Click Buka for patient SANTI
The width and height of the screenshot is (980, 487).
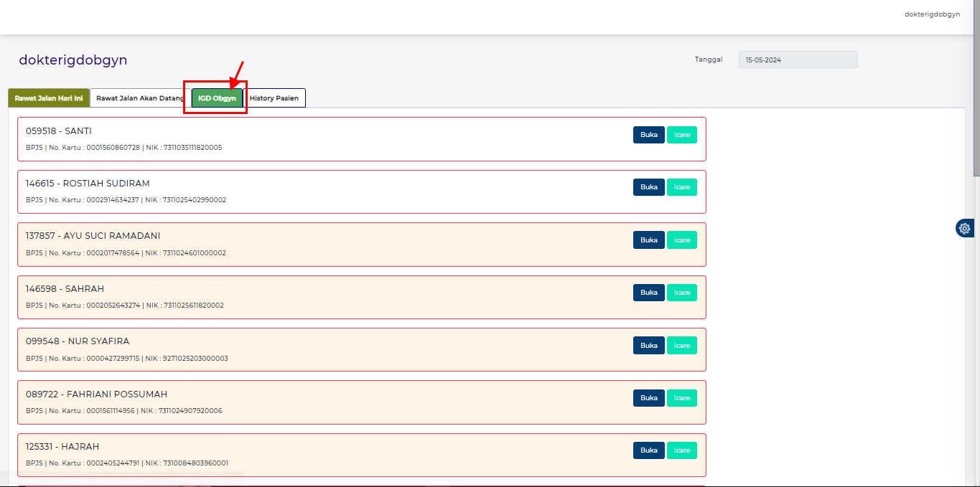(x=648, y=135)
